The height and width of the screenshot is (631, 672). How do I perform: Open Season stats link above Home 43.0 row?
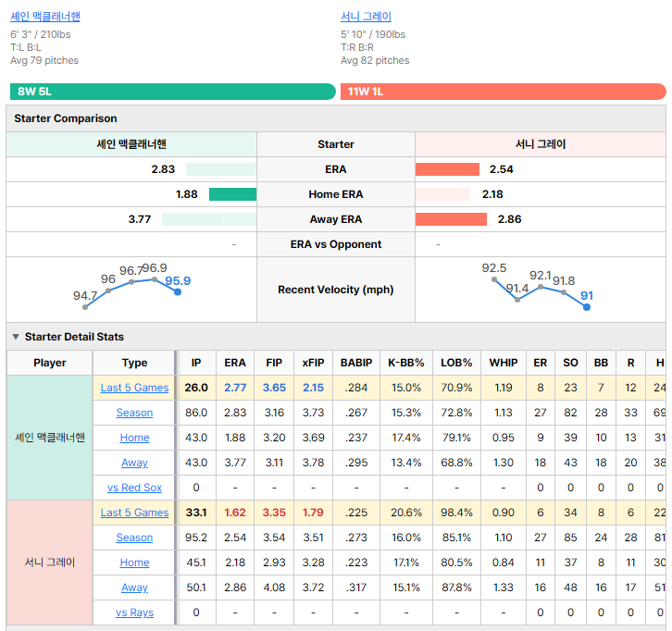[x=134, y=413]
